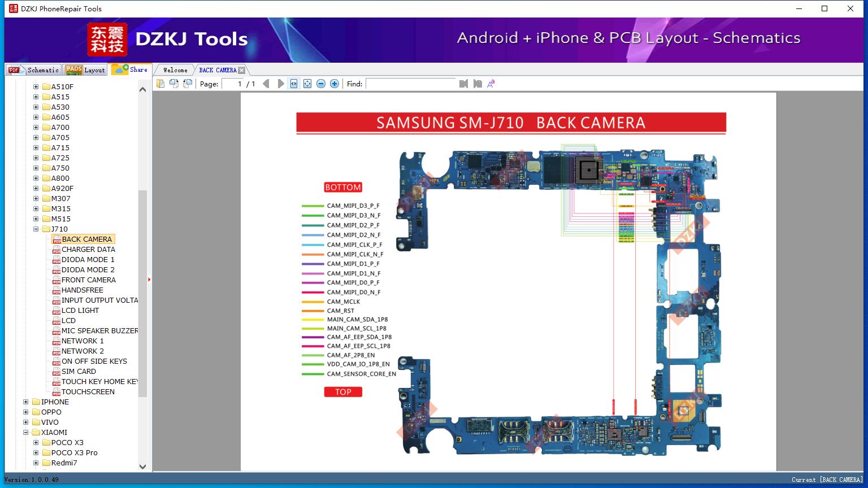Click the folder icon for M307
This screenshot has height=488, width=868.
tap(46, 199)
